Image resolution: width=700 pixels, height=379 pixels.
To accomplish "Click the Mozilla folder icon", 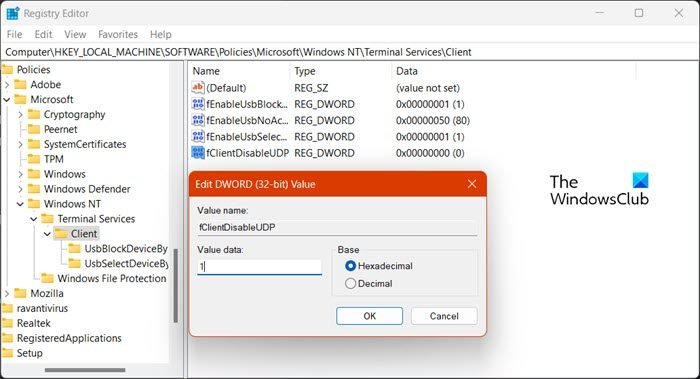I will [21, 293].
